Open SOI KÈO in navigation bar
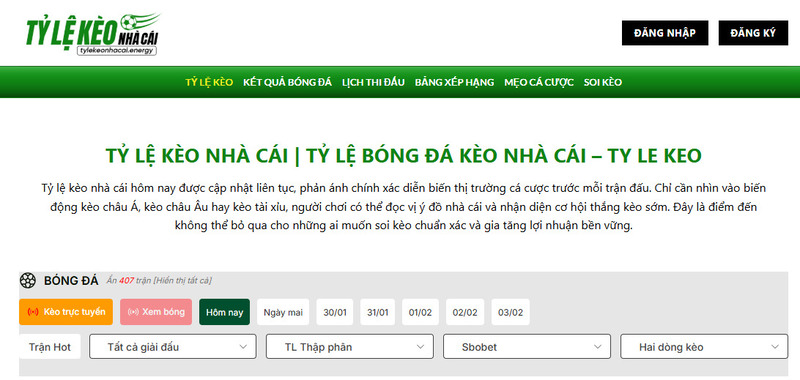The width and height of the screenshot is (800, 380). pyautogui.click(x=603, y=82)
